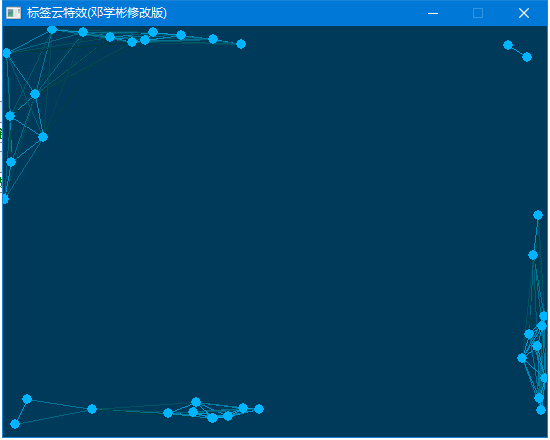Click the line joining the isolated two-node pair
Image resolution: width=550 pixels, height=440 pixels.
(517, 51)
